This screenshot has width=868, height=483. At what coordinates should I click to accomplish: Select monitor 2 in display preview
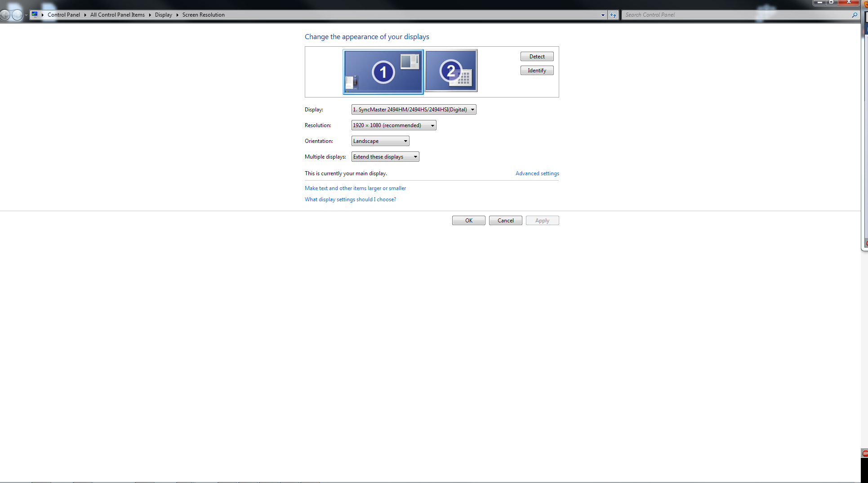coord(451,71)
